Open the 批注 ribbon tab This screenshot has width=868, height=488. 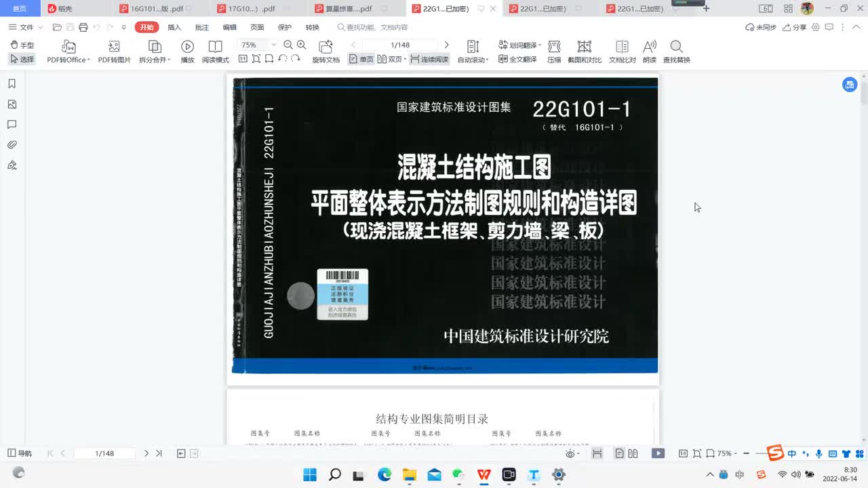coord(202,27)
